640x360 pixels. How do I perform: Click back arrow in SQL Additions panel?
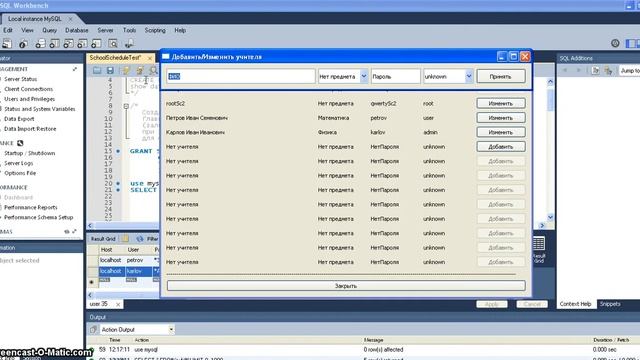click(x=565, y=71)
